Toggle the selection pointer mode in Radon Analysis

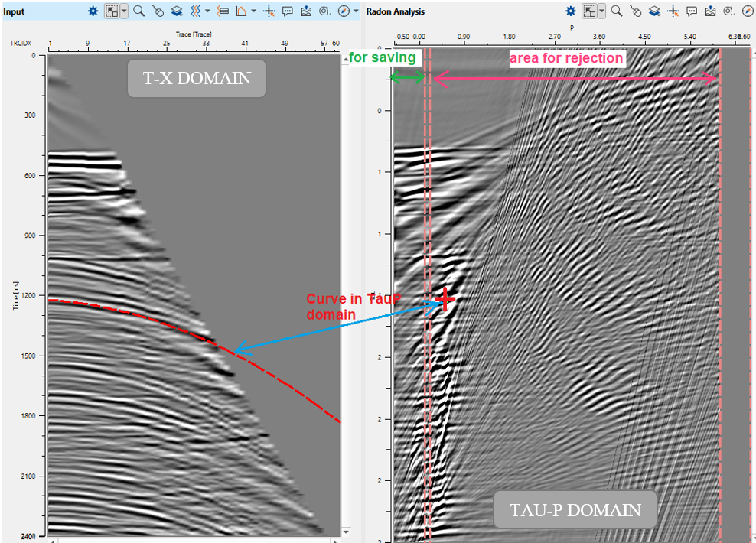pyautogui.click(x=589, y=11)
